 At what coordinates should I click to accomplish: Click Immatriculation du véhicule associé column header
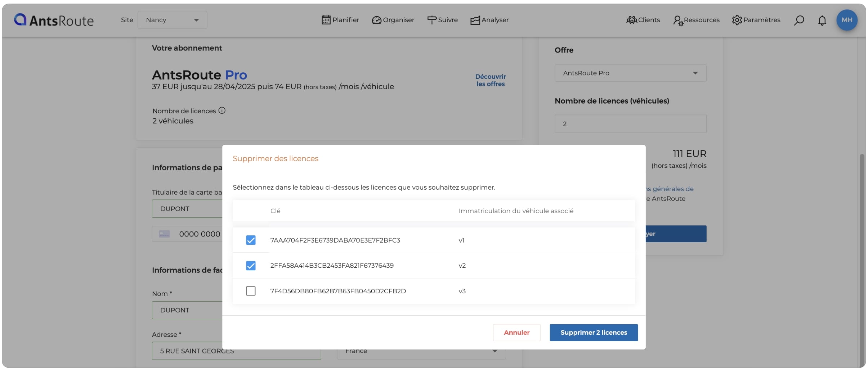[x=516, y=211]
